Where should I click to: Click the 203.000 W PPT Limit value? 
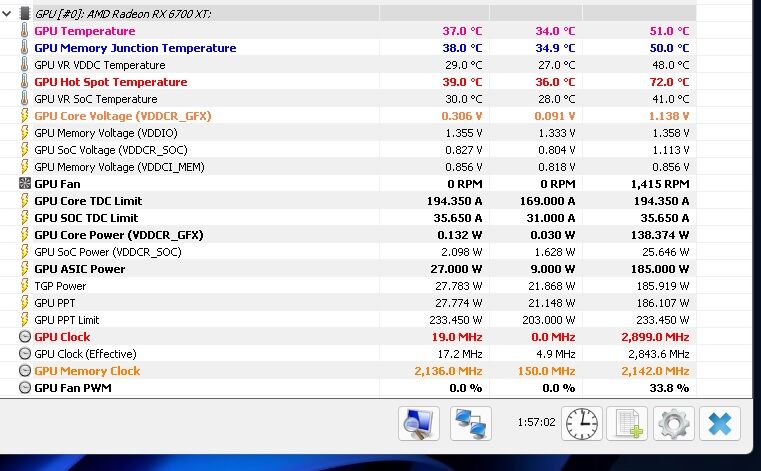(549, 320)
